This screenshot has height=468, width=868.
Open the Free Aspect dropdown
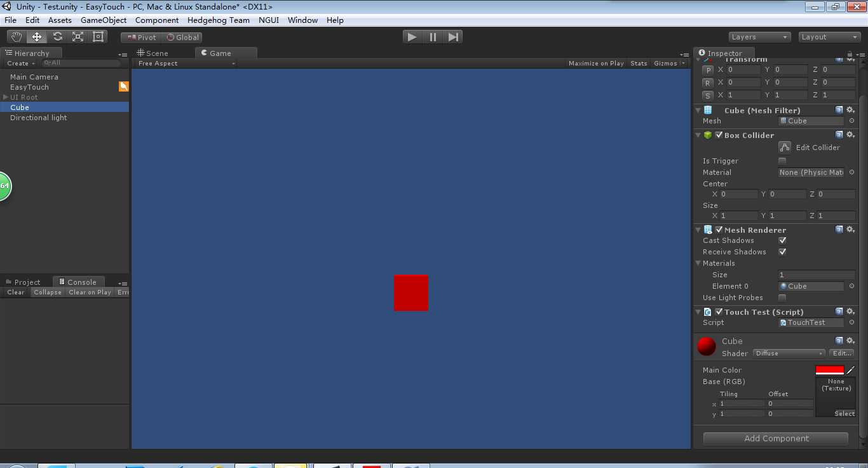click(x=186, y=63)
